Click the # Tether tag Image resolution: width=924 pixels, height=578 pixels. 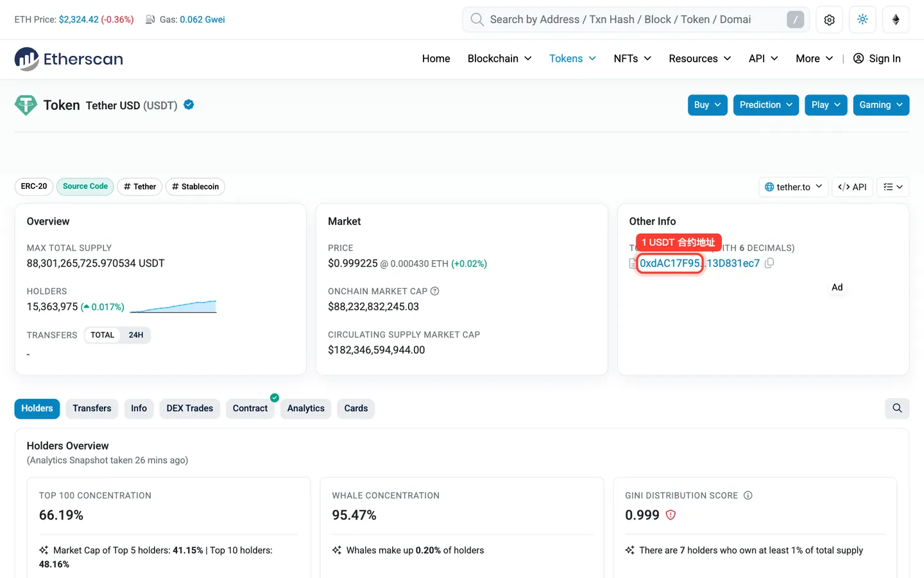(x=140, y=186)
